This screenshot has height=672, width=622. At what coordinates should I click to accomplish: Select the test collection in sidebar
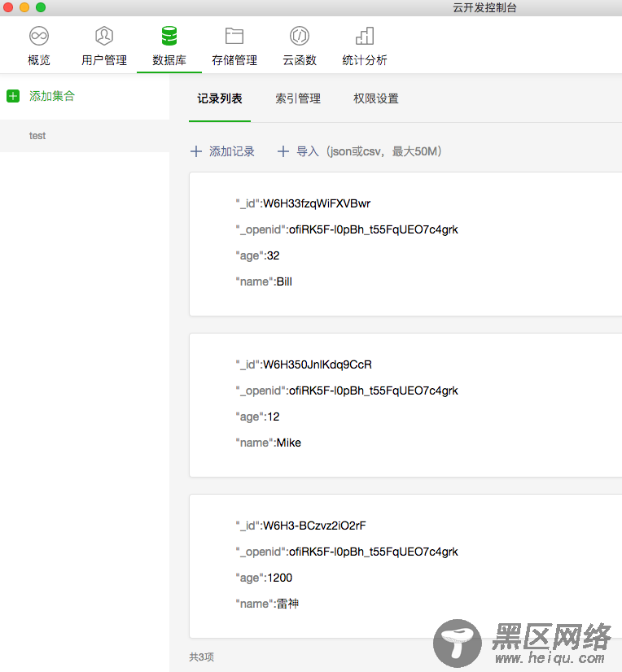pyautogui.click(x=85, y=136)
